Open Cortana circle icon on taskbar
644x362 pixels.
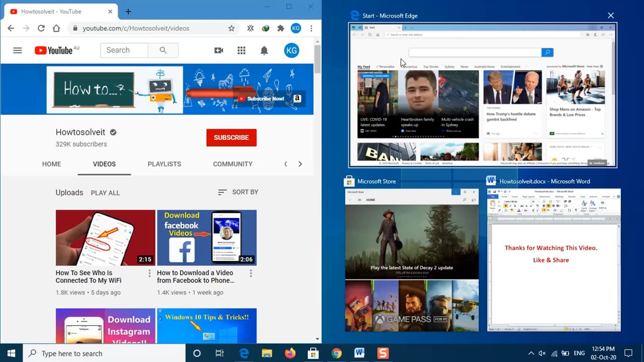tap(197, 353)
